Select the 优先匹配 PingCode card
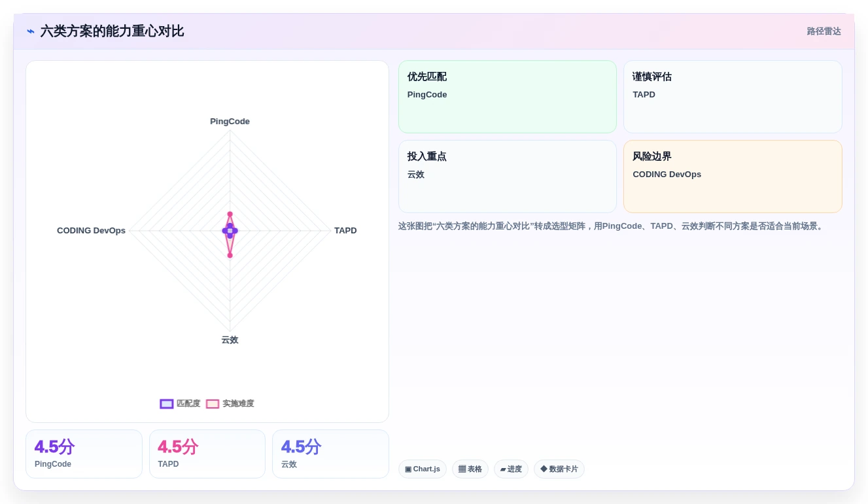Image resolution: width=868 pixels, height=504 pixels. [508, 97]
